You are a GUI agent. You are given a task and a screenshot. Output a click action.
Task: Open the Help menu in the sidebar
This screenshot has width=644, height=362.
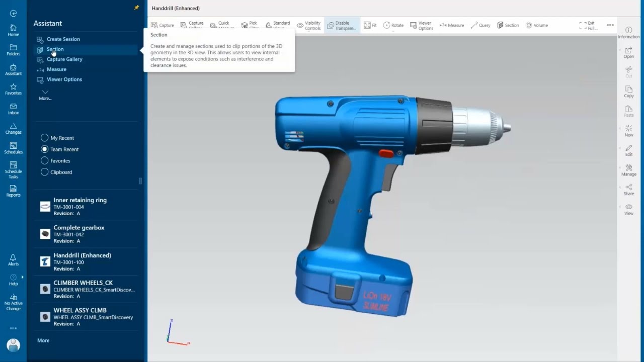click(x=13, y=280)
